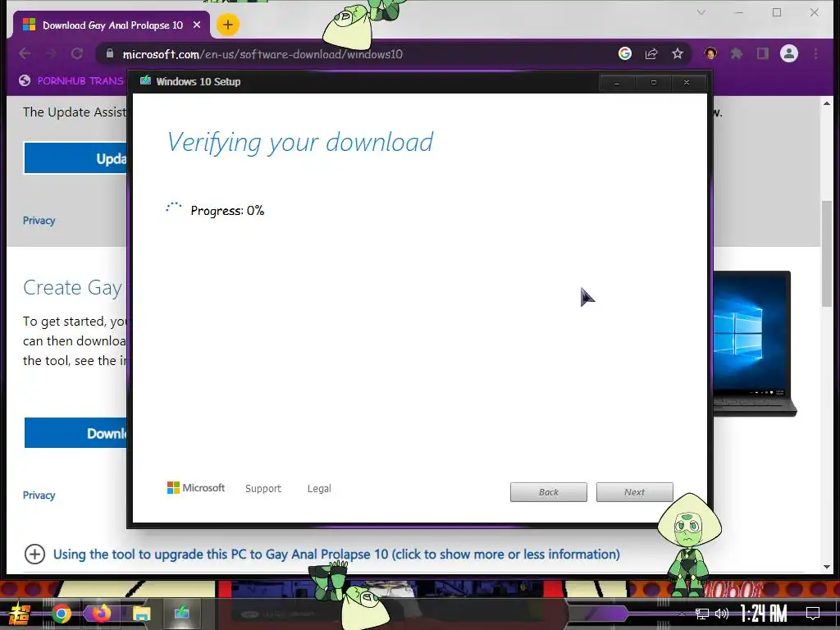Open Firefox from the taskbar
840x630 pixels.
[101, 613]
